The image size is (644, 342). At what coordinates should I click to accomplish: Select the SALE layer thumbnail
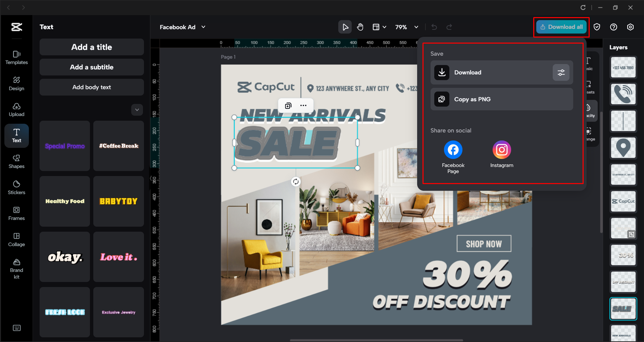coord(623,308)
